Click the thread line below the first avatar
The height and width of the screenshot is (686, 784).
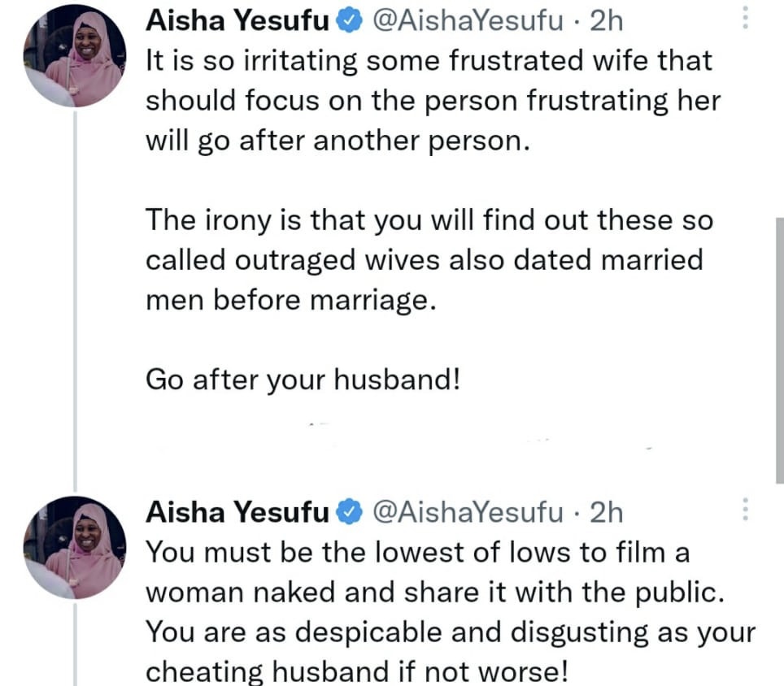[x=76, y=293]
